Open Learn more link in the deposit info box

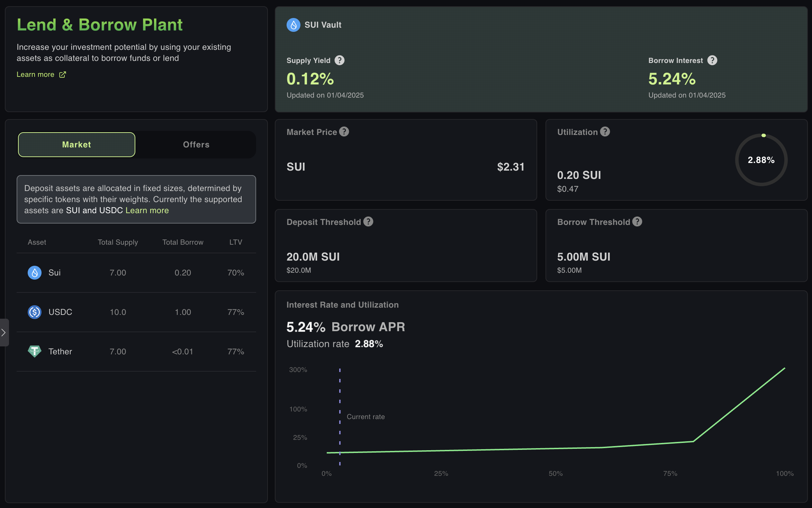147,210
